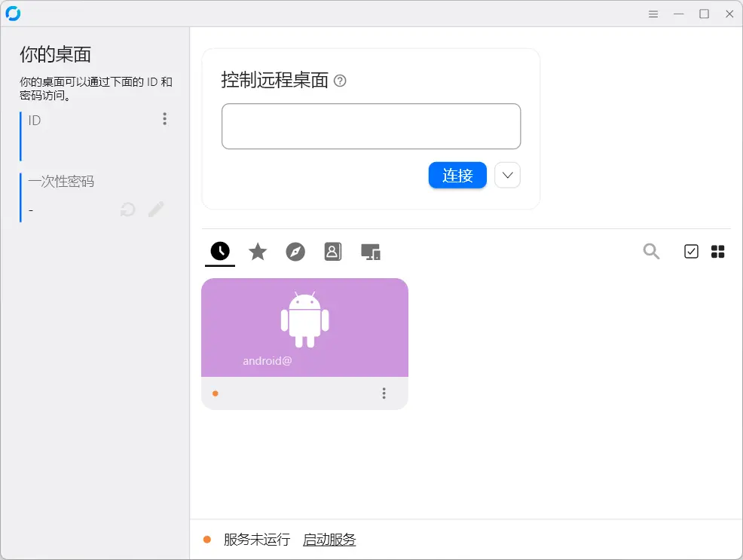The image size is (743, 560).
Task: Close the RustDesk window
Action: pos(729,14)
